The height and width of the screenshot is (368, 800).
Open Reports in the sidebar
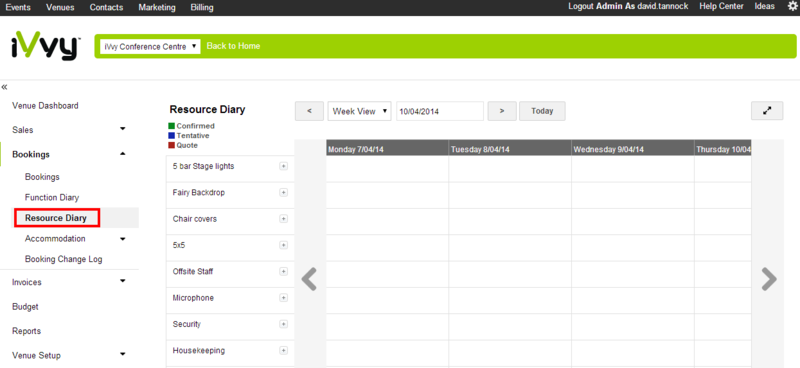(x=27, y=331)
